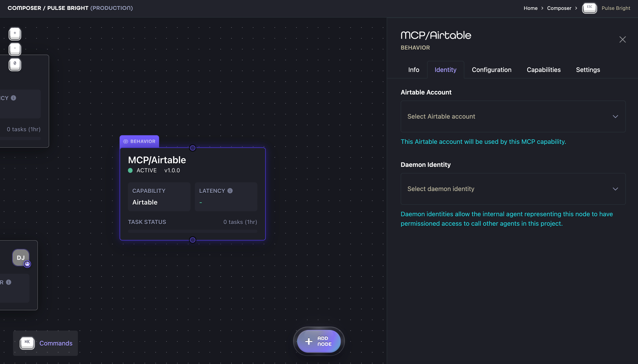This screenshot has width=638, height=364.
Task: Open the Settings tab
Action: pyautogui.click(x=588, y=70)
